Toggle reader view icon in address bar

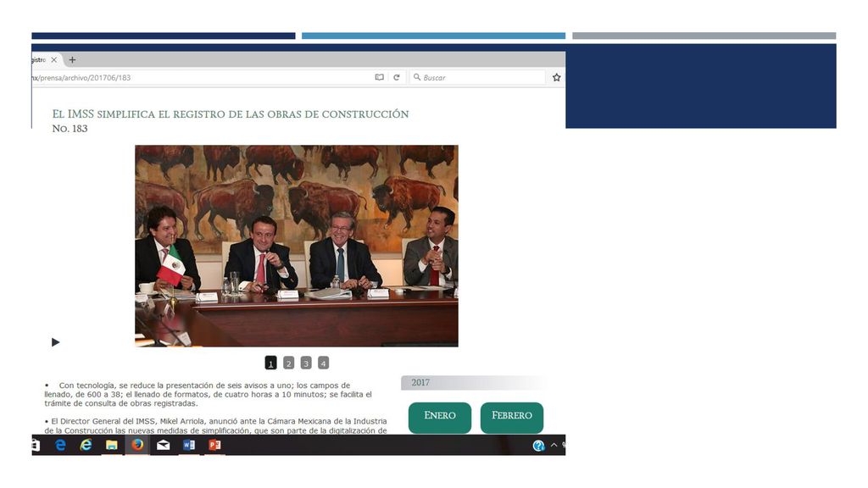coord(379,77)
